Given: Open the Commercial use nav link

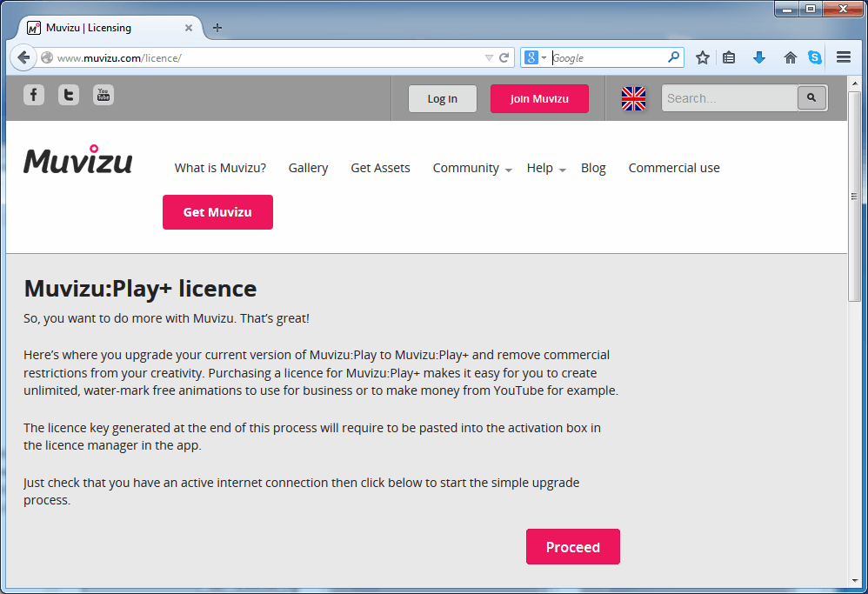Looking at the screenshot, I should [674, 168].
